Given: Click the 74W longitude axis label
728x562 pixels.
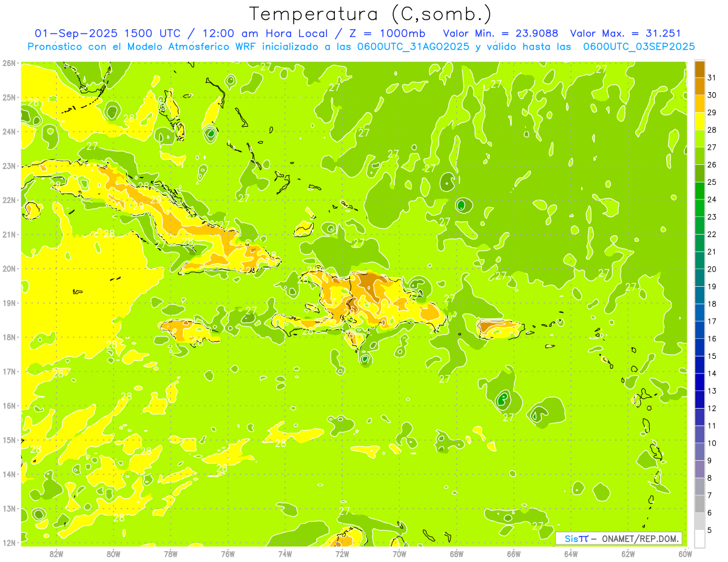Looking at the screenshot, I should point(285,554).
